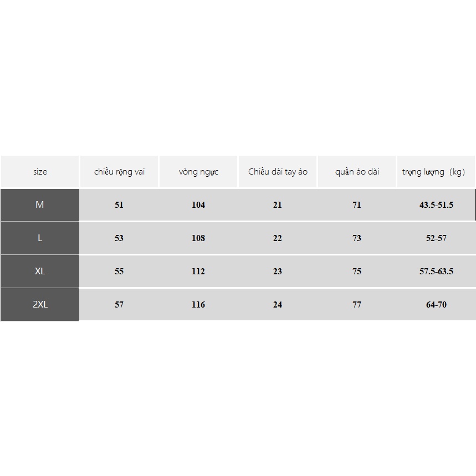Select the 'chiều rộng vai' header cell
This screenshot has width=476, height=476.
click(119, 172)
